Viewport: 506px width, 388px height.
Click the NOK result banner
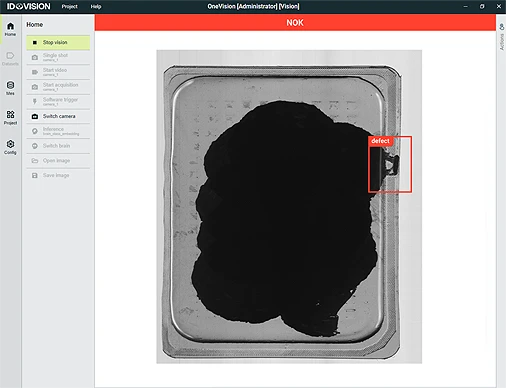click(x=295, y=23)
